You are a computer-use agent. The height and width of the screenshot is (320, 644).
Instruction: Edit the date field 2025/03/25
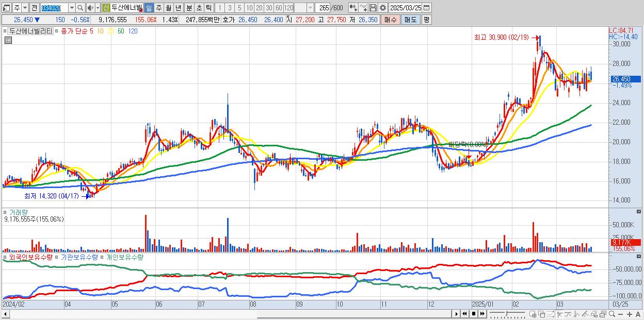point(406,8)
